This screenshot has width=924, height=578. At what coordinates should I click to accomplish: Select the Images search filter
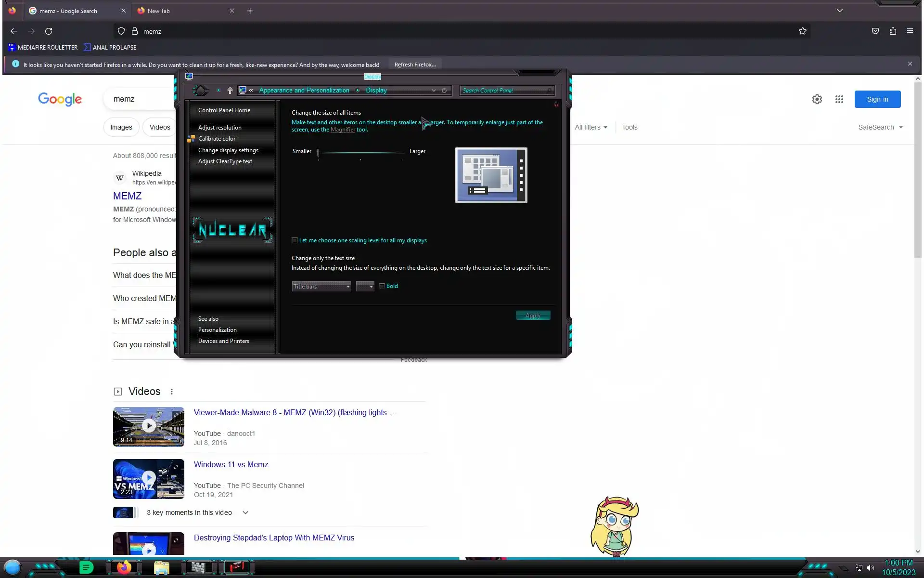tap(121, 127)
